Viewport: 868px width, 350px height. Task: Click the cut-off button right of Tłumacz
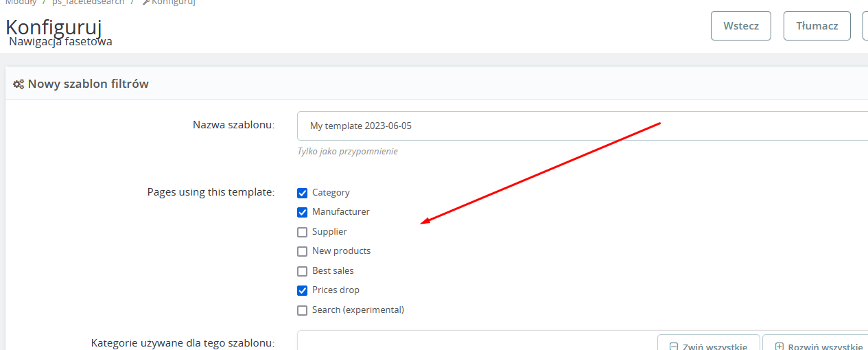click(x=865, y=26)
